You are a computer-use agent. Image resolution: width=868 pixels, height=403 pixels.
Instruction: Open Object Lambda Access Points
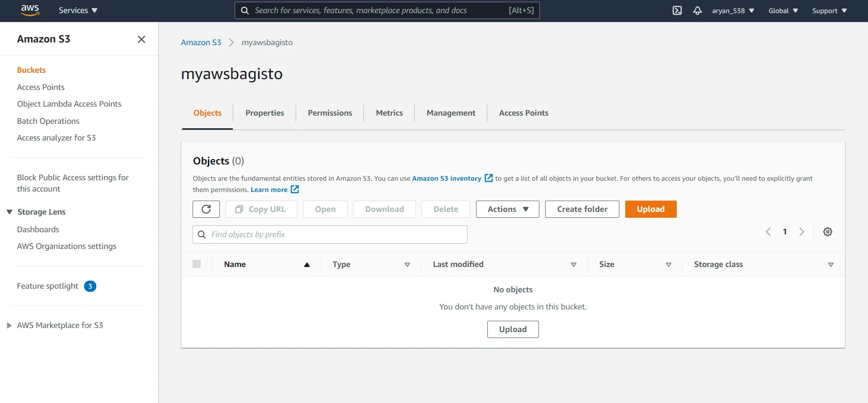69,104
